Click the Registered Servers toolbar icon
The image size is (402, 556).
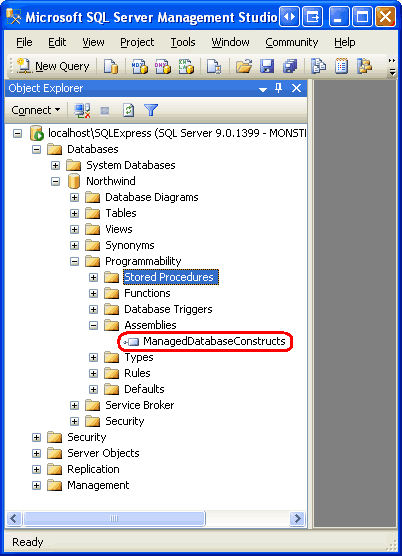click(318, 66)
